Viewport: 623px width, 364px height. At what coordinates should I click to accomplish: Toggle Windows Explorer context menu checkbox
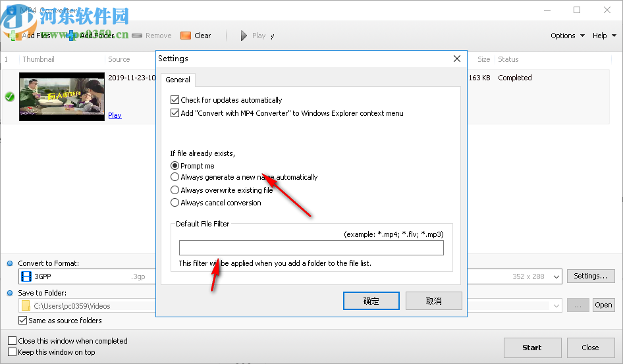pyautogui.click(x=175, y=113)
